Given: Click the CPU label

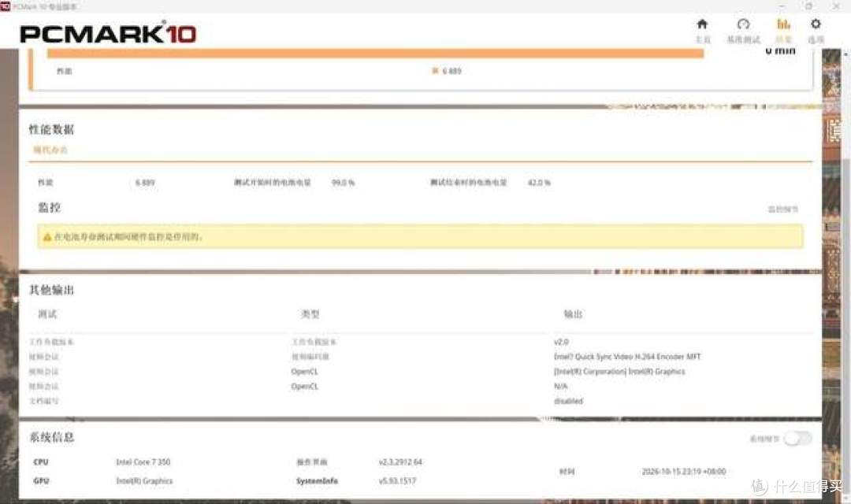Looking at the screenshot, I should pos(41,461).
